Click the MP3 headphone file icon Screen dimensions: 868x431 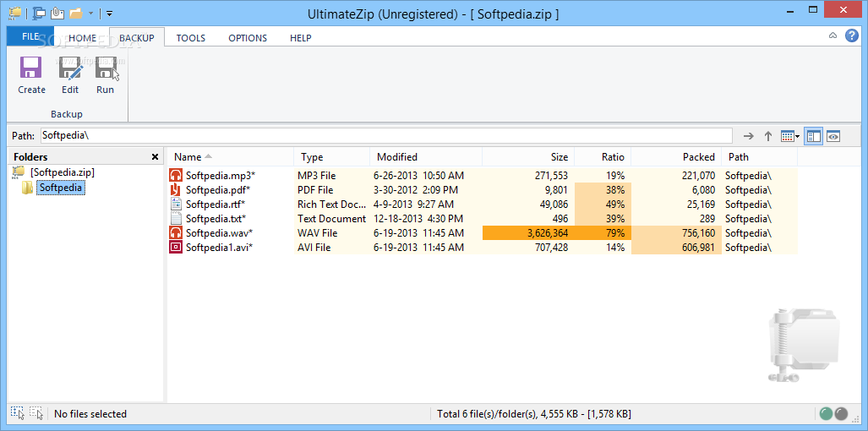(176, 176)
